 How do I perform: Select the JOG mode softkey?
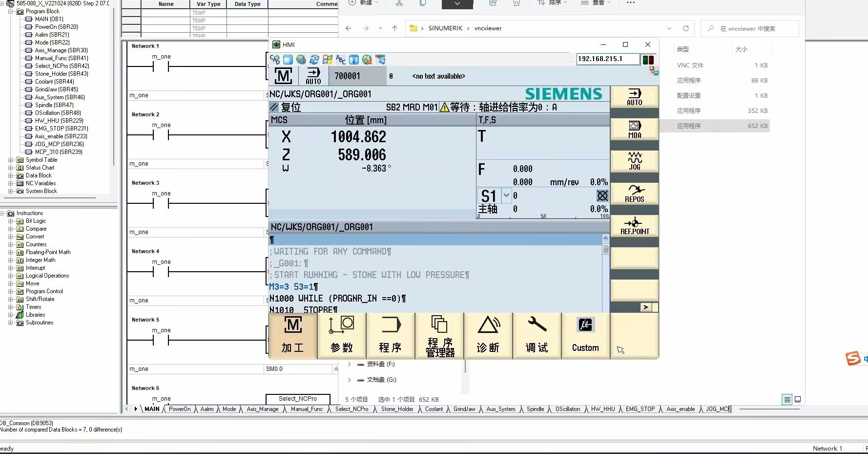634,161
